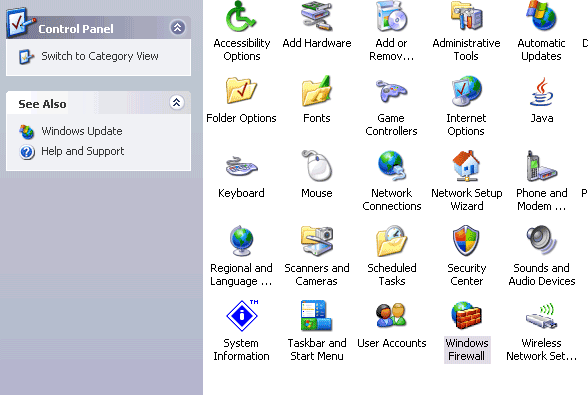588x395 pixels.
Task: Open Scheduled Tasks icon
Action: pos(392,240)
